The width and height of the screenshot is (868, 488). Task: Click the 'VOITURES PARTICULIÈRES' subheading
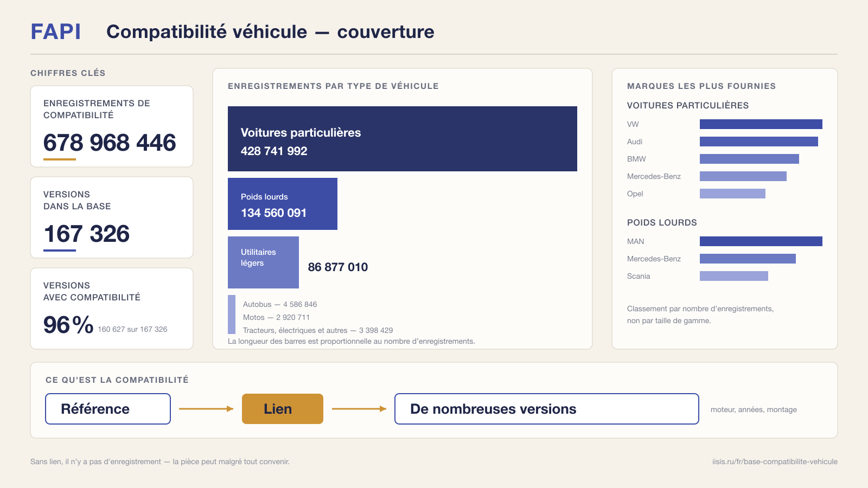point(688,106)
